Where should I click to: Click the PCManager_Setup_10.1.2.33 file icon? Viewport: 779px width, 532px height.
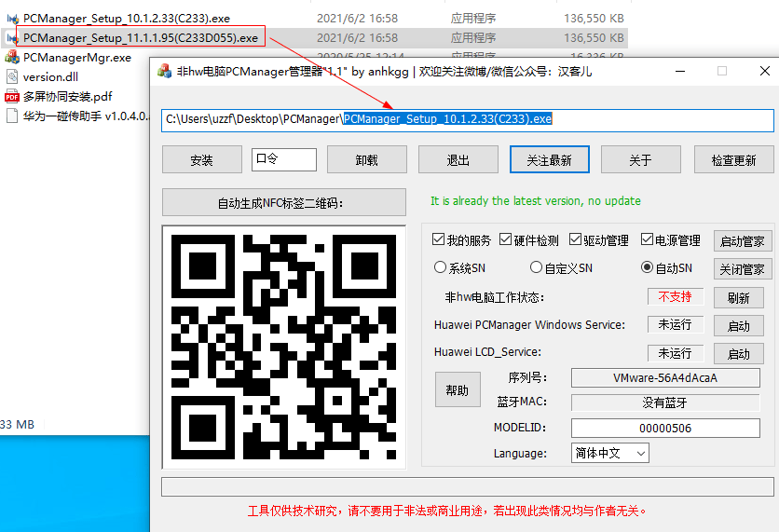click(x=12, y=18)
